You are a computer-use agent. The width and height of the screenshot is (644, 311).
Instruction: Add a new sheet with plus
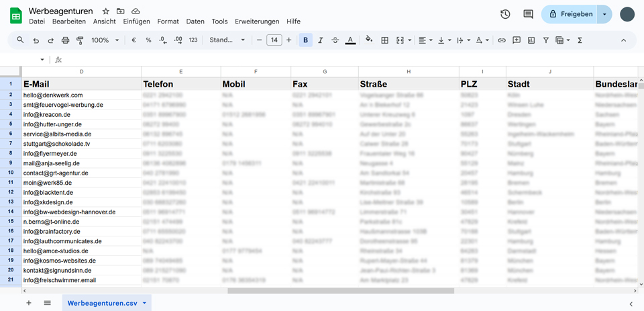[29, 303]
